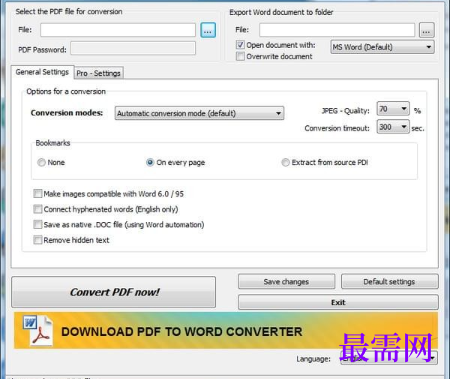The width and height of the screenshot is (451, 379).
Task: Enable Make images compatible with Word 6.0 / 95
Action: [38, 194]
